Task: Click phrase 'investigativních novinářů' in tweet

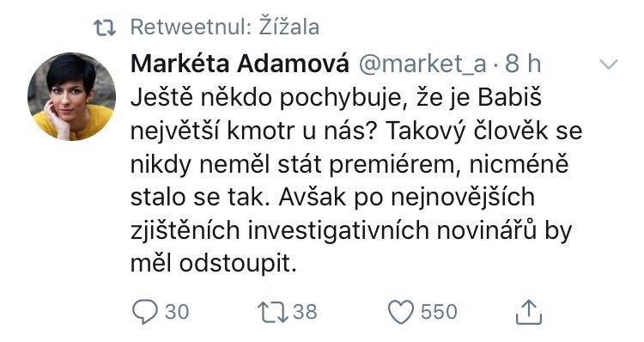Action: click(392, 230)
